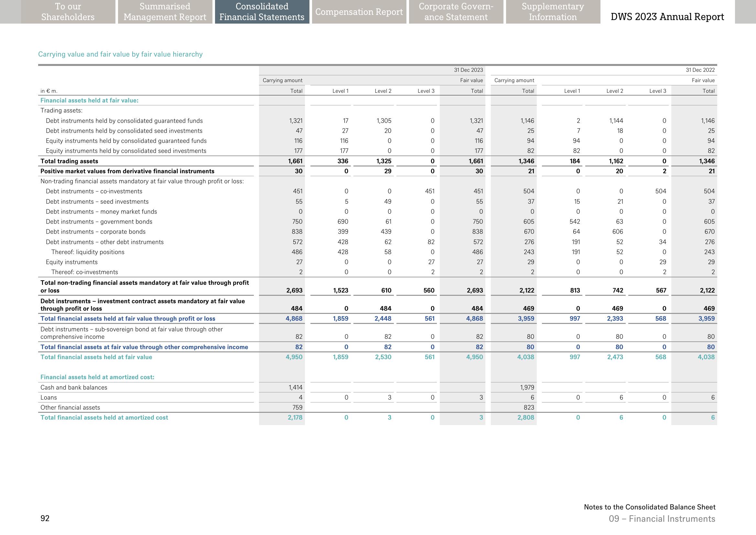This screenshot has height=535, width=756.
Task: Open the Compensation Report tab
Action: coord(359,12)
